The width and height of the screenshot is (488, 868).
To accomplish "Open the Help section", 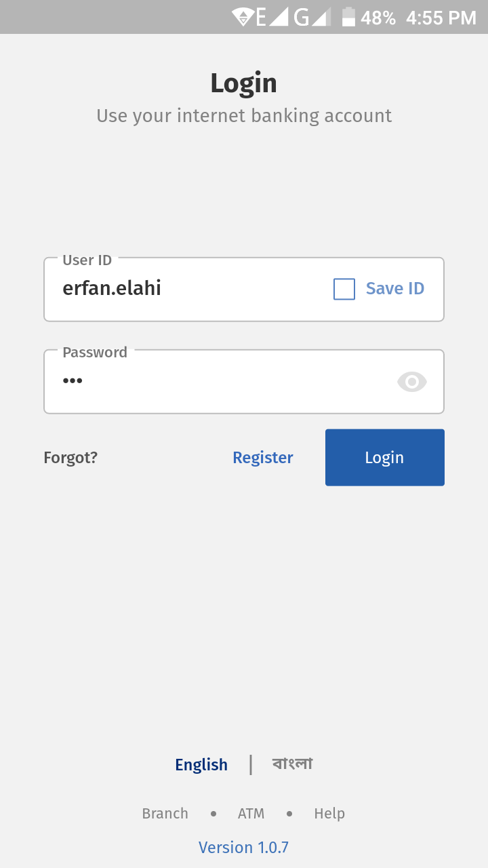I will [329, 814].
